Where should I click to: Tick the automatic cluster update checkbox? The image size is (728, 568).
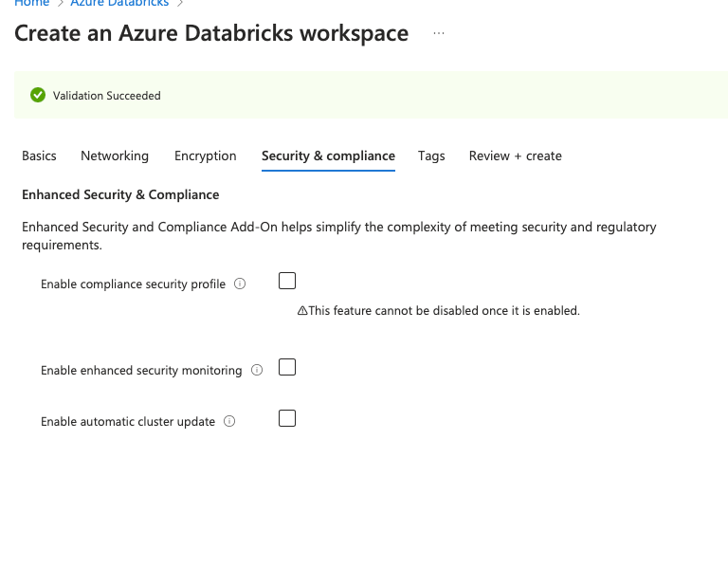287,418
